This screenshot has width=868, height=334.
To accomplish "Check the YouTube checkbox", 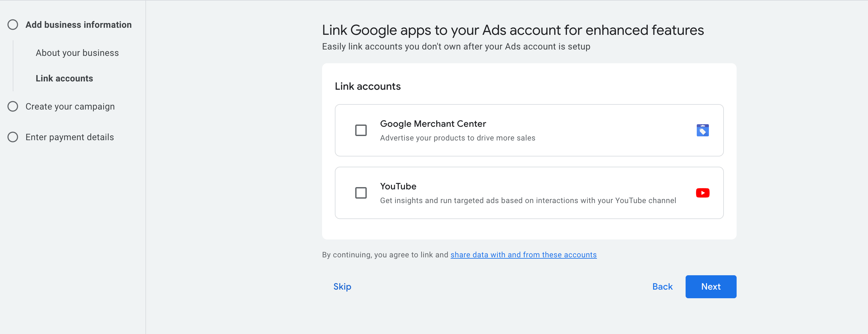I will pyautogui.click(x=361, y=193).
